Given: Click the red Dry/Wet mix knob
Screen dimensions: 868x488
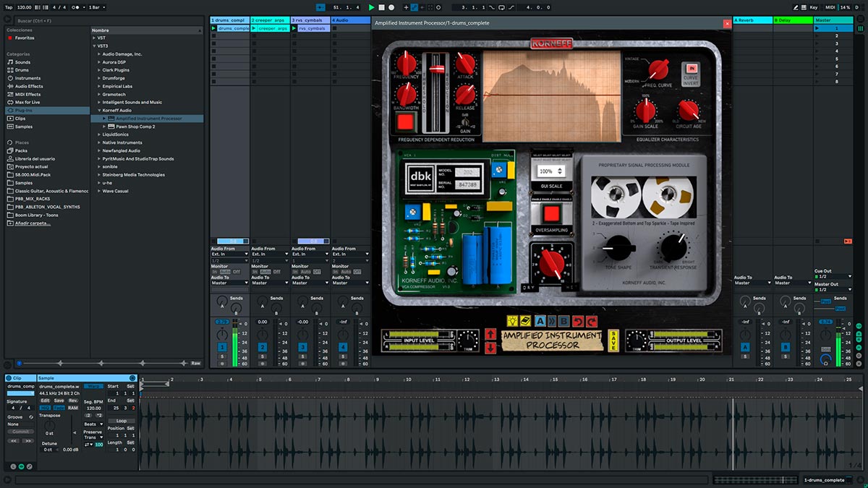Looking at the screenshot, I should pyautogui.click(x=551, y=263).
